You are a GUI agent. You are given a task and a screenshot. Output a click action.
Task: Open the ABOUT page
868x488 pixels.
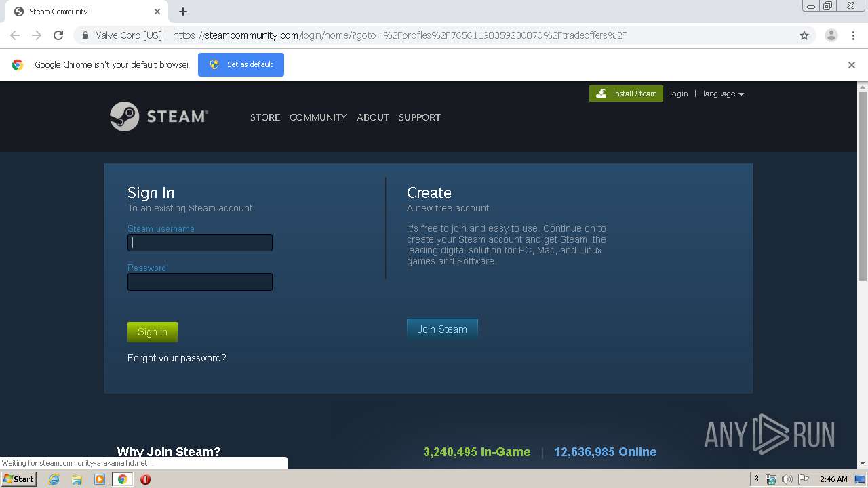pos(373,117)
